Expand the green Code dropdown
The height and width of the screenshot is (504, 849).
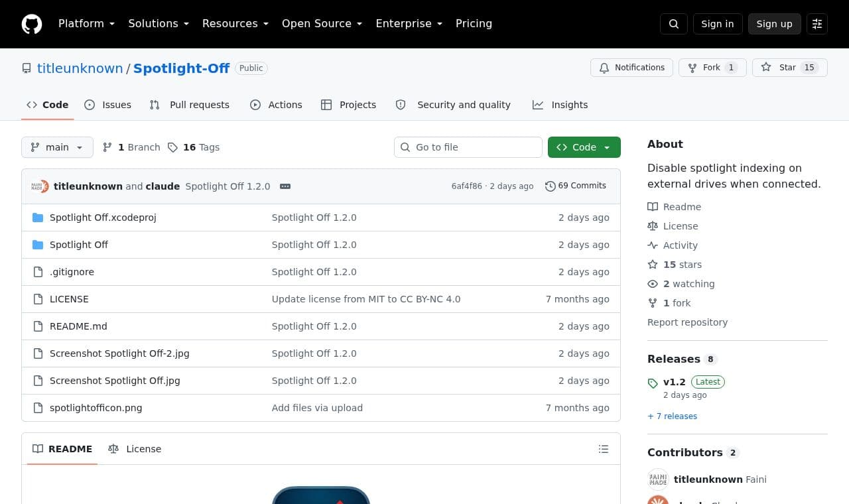coord(584,147)
